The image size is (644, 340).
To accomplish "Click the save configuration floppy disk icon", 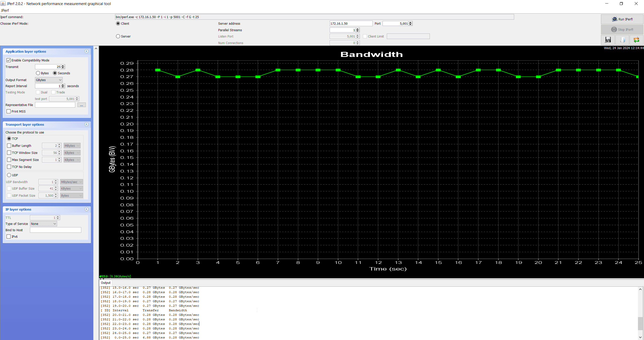I will click(608, 40).
